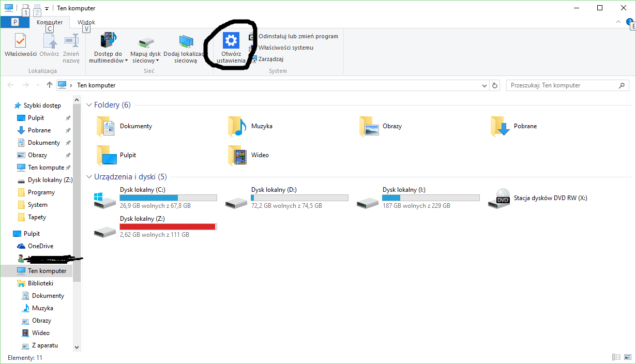Click the Właściwości checkmark icon in ribbon
This screenshot has width=636, height=364.
tap(20, 40)
